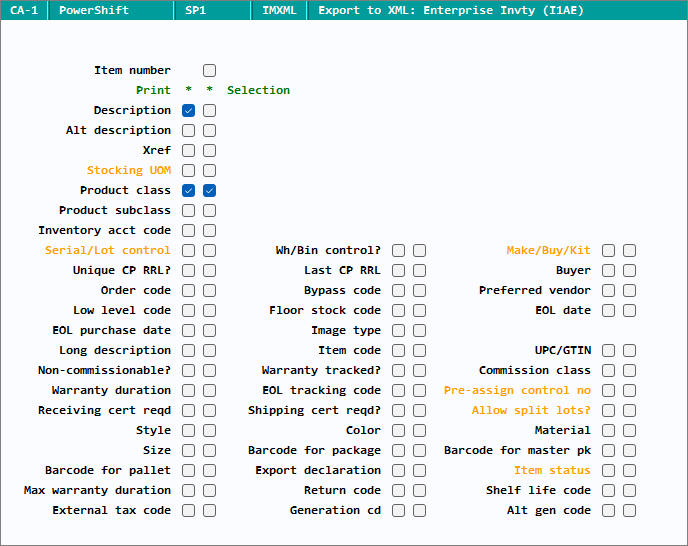Enable print for Stocking UOM
The width and height of the screenshot is (688, 546).
pyautogui.click(x=188, y=170)
